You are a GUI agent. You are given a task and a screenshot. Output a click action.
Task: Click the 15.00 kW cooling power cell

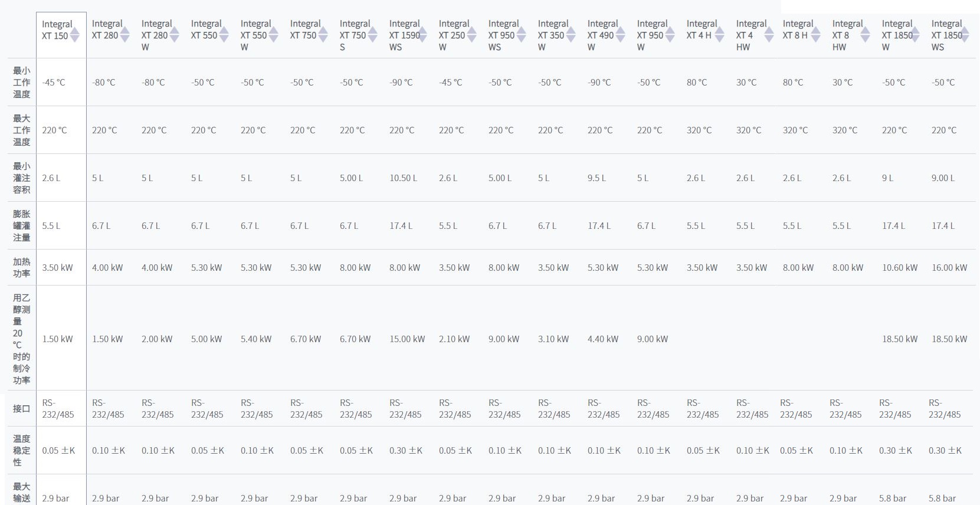click(407, 339)
